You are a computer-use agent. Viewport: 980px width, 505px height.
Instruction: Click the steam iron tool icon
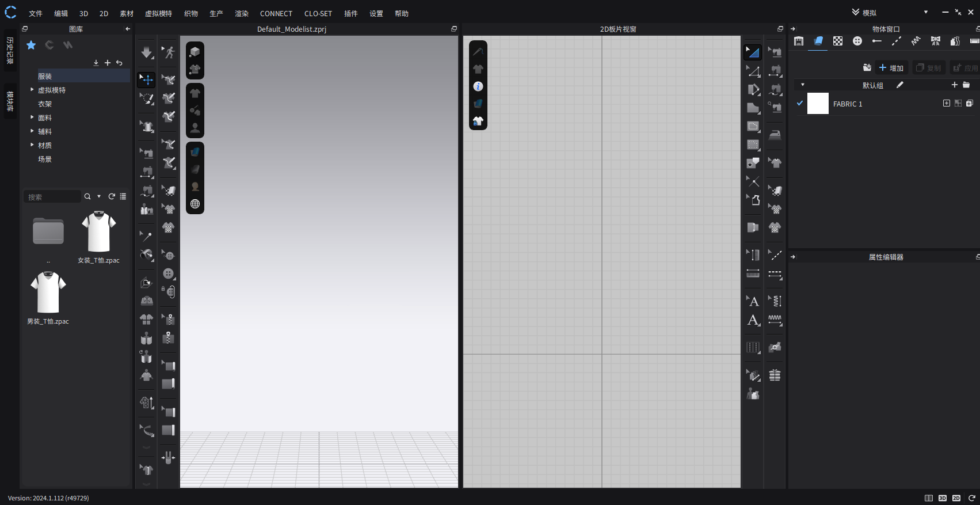pyautogui.click(x=775, y=135)
